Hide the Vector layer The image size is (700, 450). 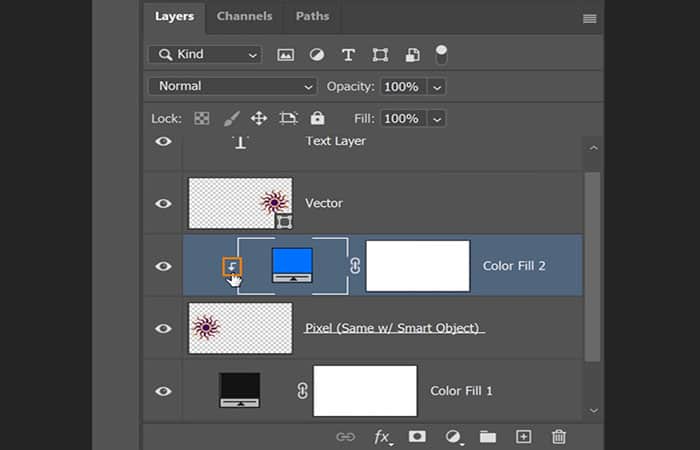[x=163, y=204]
